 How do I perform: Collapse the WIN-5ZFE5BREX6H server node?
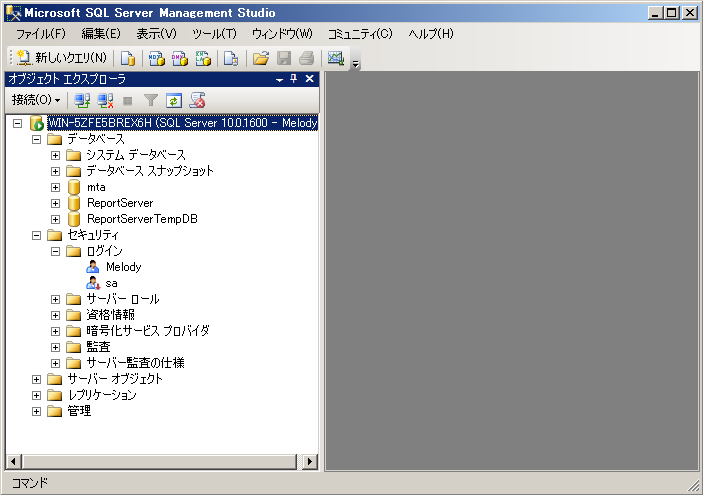pyautogui.click(x=17, y=123)
